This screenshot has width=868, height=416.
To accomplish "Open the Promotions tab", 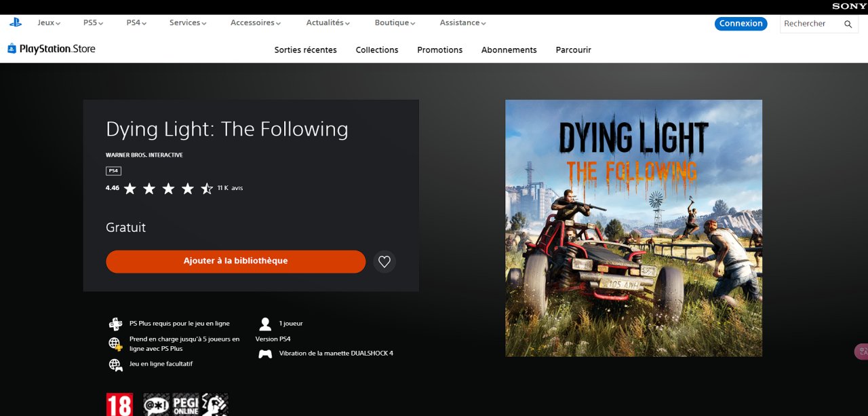I will (x=439, y=50).
